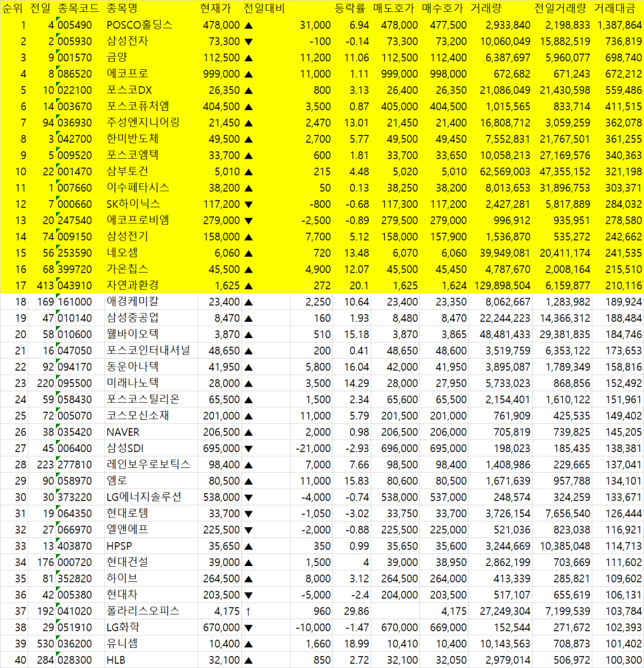Click the down triangle in 에코프로비엠 row
Image resolution: width=644 pixels, height=668 pixels.
click(x=249, y=221)
